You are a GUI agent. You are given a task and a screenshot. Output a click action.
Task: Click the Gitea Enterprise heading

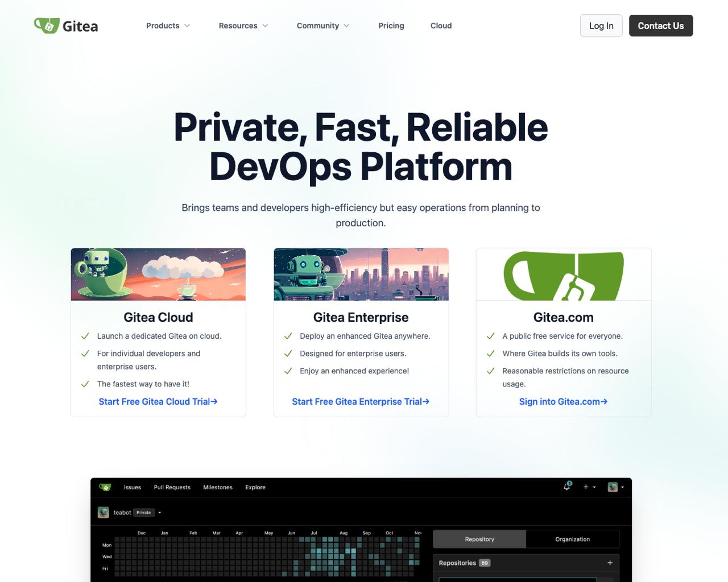click(361, 317)
